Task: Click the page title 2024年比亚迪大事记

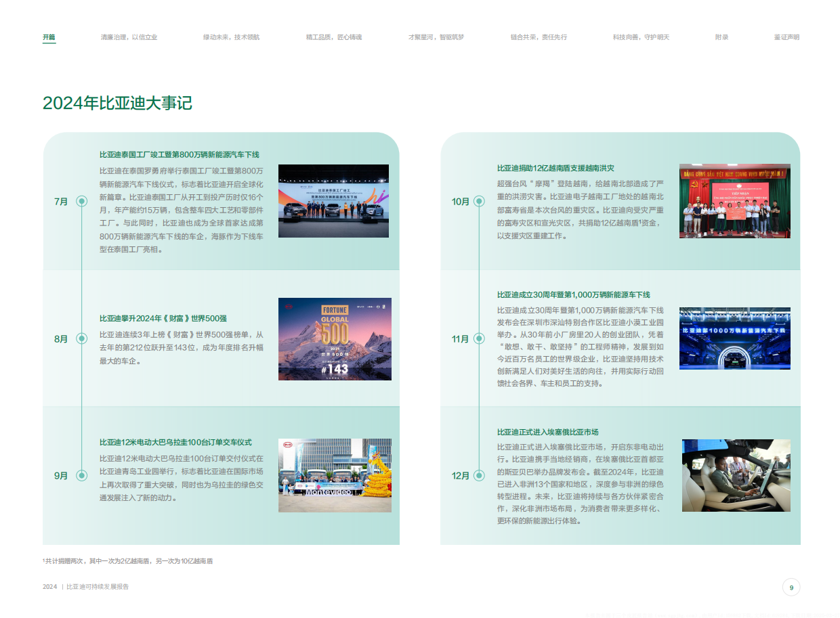Action: click(x=117, y=103)
